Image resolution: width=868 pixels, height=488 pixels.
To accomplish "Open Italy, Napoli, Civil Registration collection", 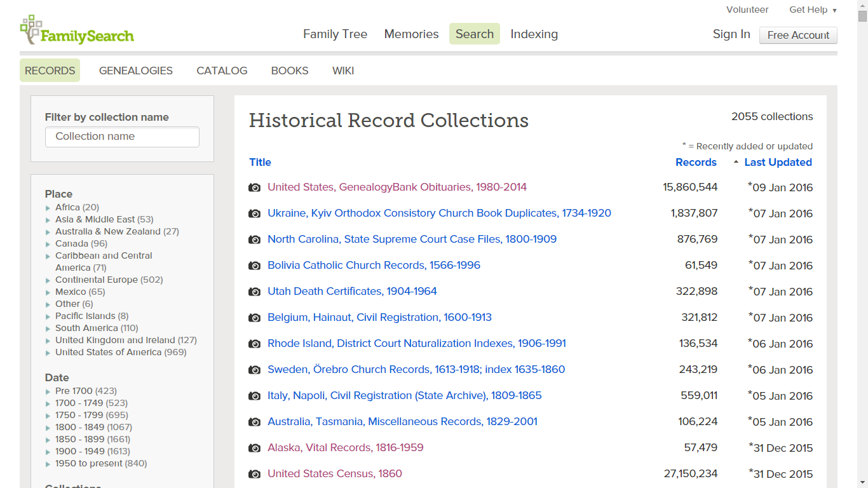I will 405,396.
